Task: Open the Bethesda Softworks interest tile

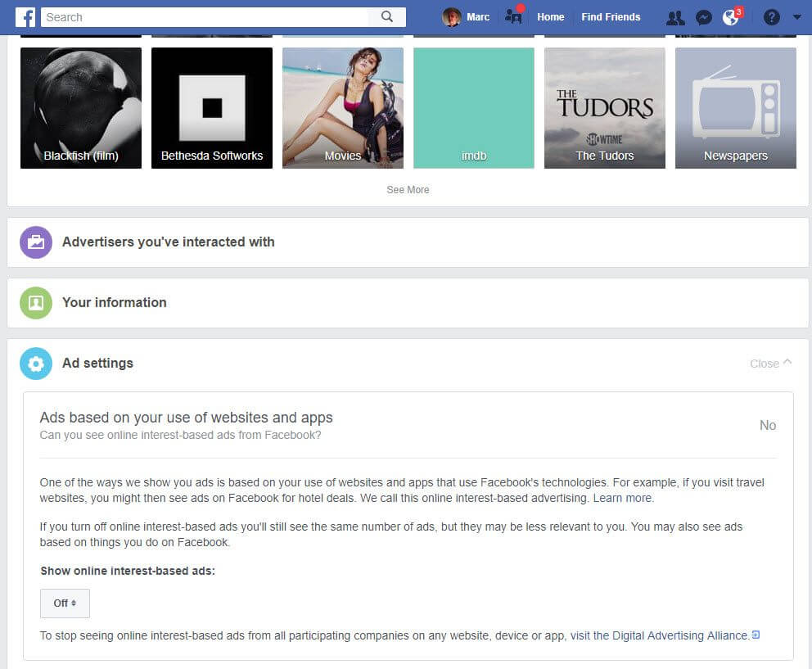Action: click(x=212, y=108)
